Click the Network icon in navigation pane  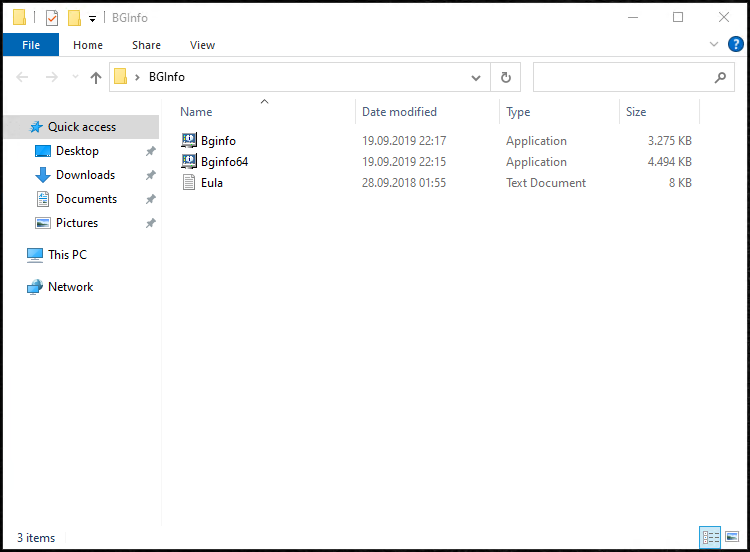34,287
